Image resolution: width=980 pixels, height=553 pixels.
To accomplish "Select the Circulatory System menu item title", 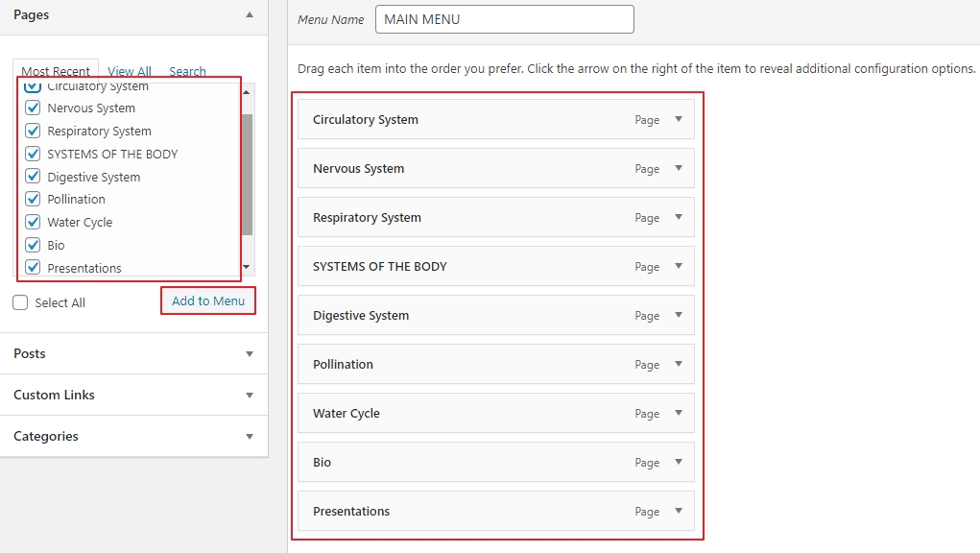I will pos(366,119).
